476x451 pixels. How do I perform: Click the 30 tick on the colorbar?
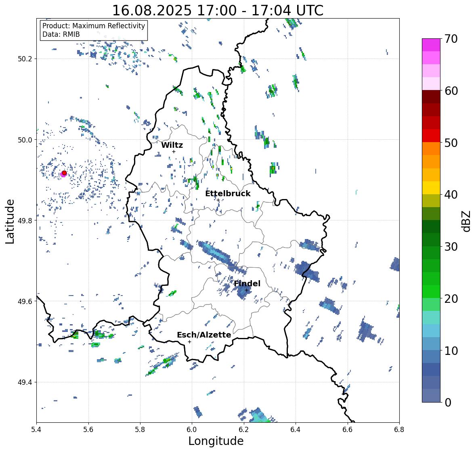tap(451, 246)
